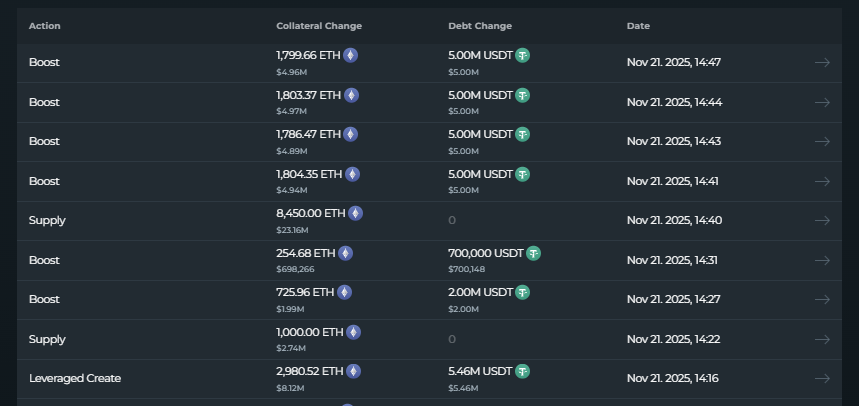Viewport: 859px width, 406px height.
Task: Click the USDT icon in the 14:47 row
Action: click(522, 56)
